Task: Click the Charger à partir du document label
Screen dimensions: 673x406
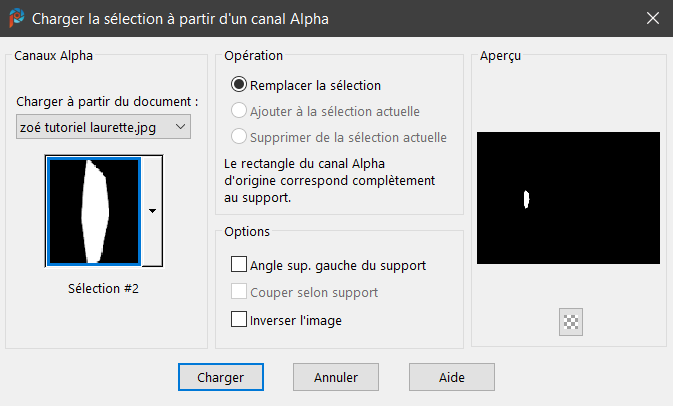Action: coord(108,102)
